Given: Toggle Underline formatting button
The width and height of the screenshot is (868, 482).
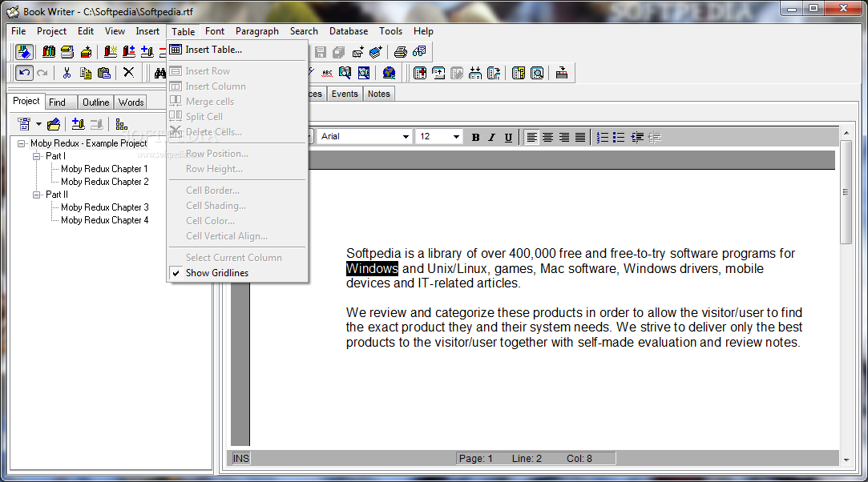Looking at the screenshot, I should point(508,137).
